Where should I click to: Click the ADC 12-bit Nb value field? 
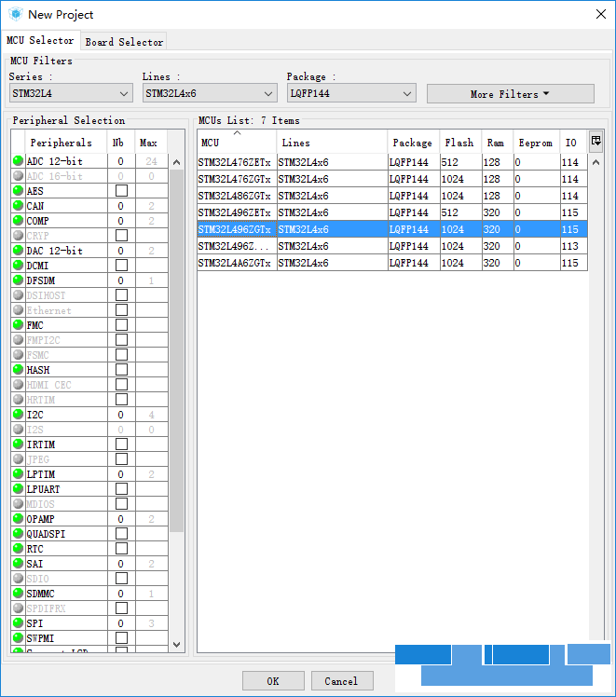coord(120,161)
